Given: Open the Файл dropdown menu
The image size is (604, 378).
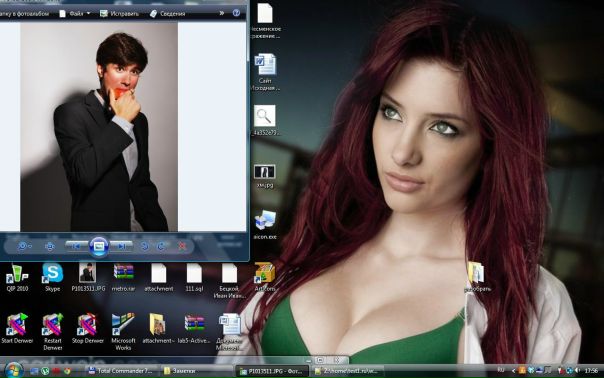Looking at the screenshot, I should click(75, 13).
